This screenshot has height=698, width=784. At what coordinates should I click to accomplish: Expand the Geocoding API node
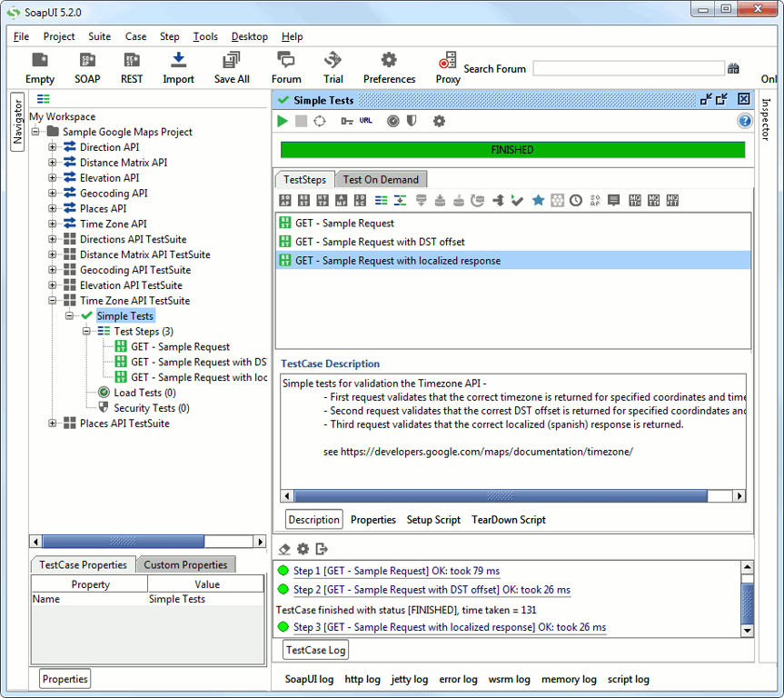[52, 194]
